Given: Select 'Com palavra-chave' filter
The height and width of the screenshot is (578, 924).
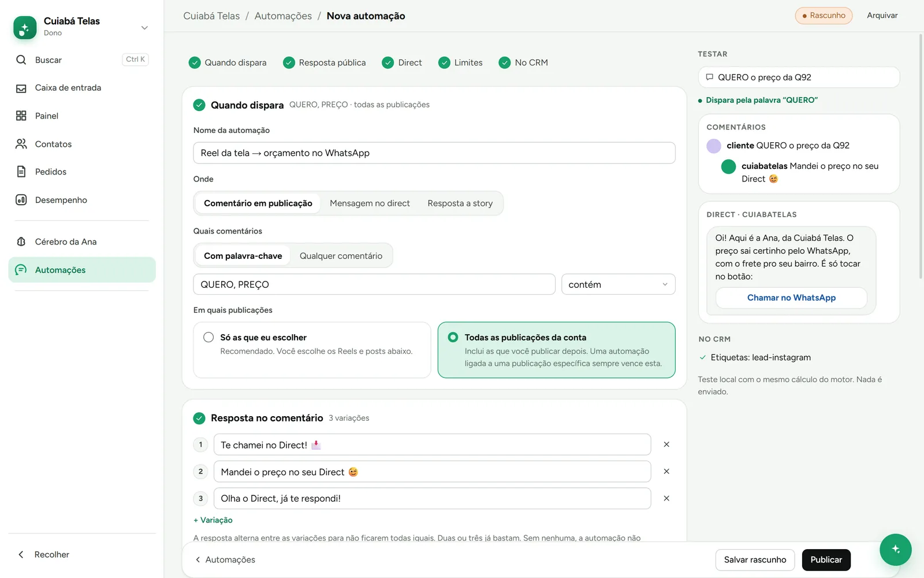Looking at the screenshot, I should 243,256.
